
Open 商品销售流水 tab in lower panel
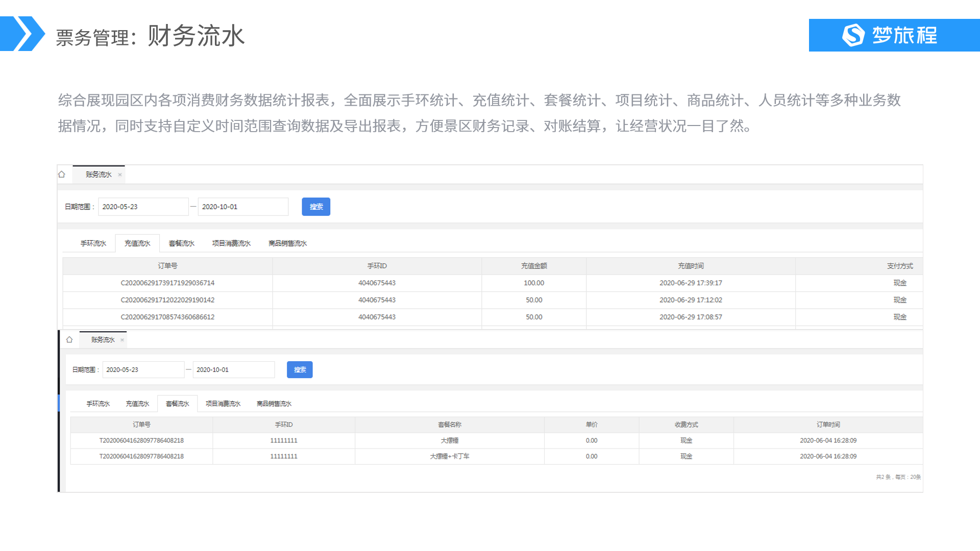coord(274,404)
